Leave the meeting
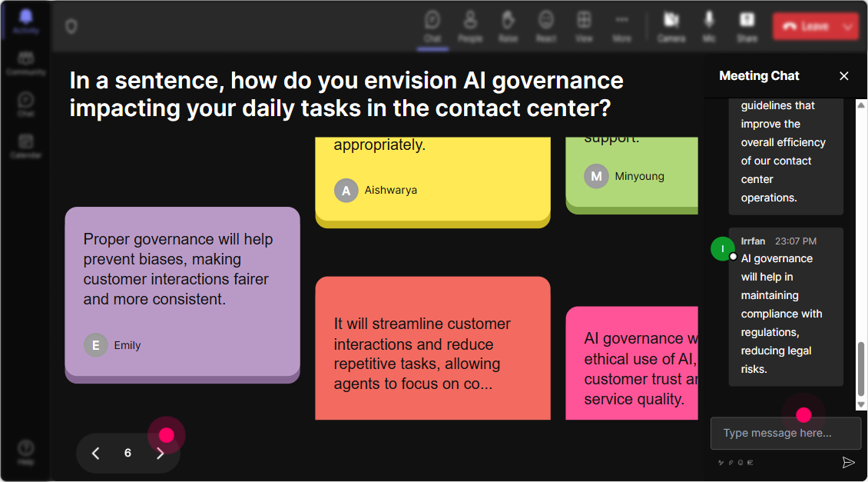868x482 pixels. (x=806, y=26)
